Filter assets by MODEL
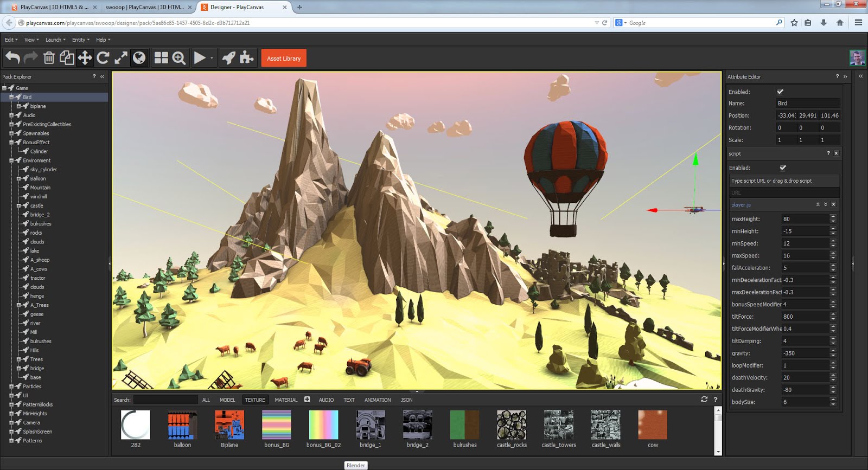The width and height of the screenshot is (868, 470). point(227,400)
